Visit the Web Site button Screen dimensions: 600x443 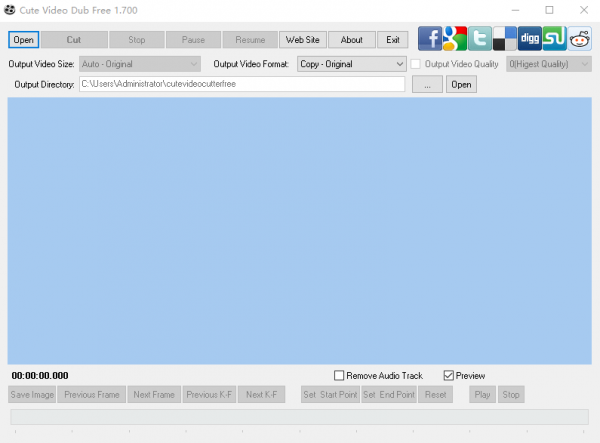tap(303, 40)
